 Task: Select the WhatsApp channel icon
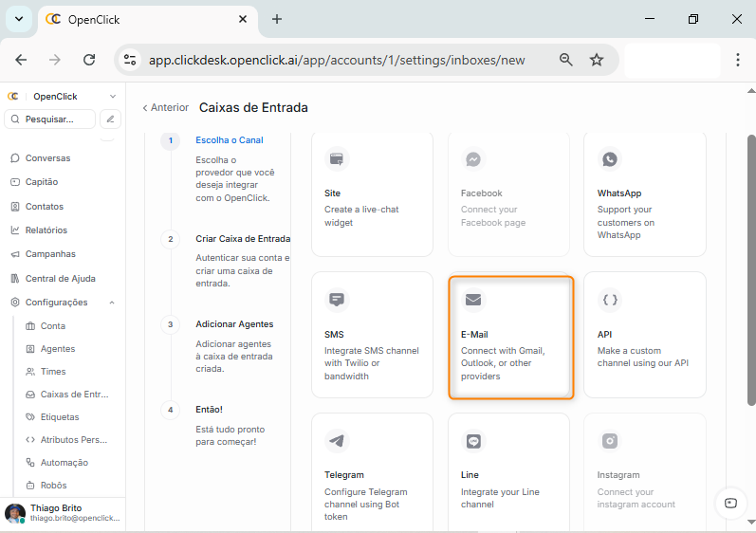pos(609,159)
